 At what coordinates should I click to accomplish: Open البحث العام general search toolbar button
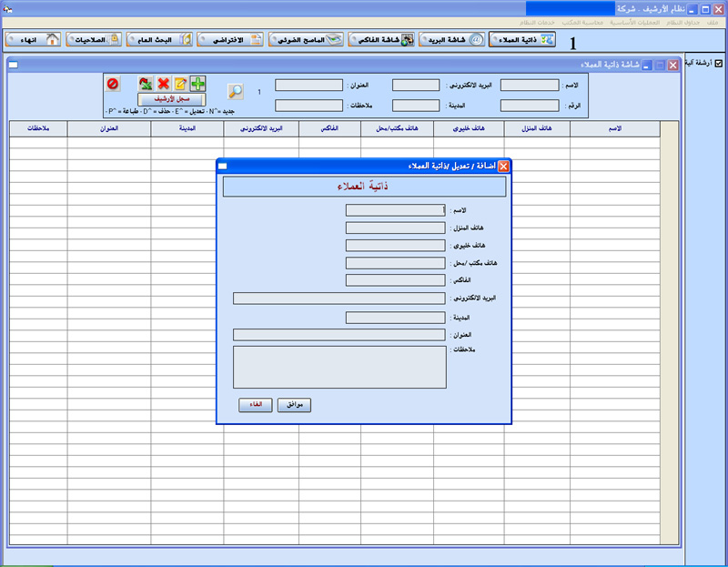click(x=159, y=40)
